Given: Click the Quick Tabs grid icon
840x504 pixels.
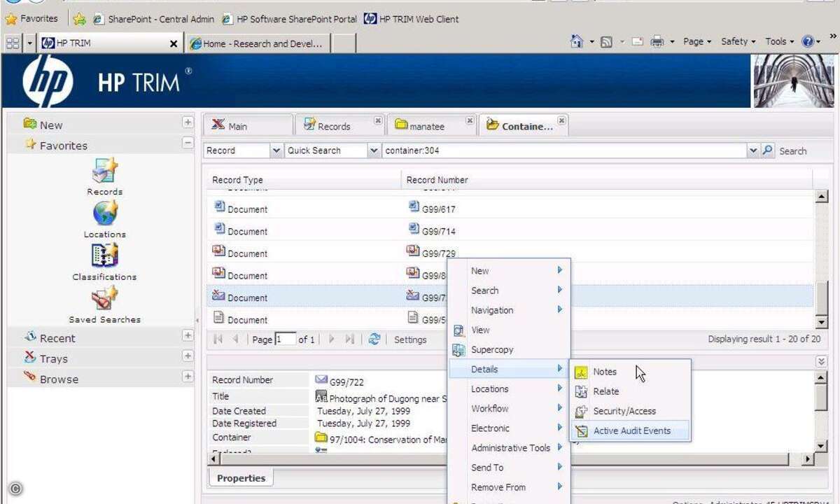Looking at the screenshot, I should (x=13, y=43).
